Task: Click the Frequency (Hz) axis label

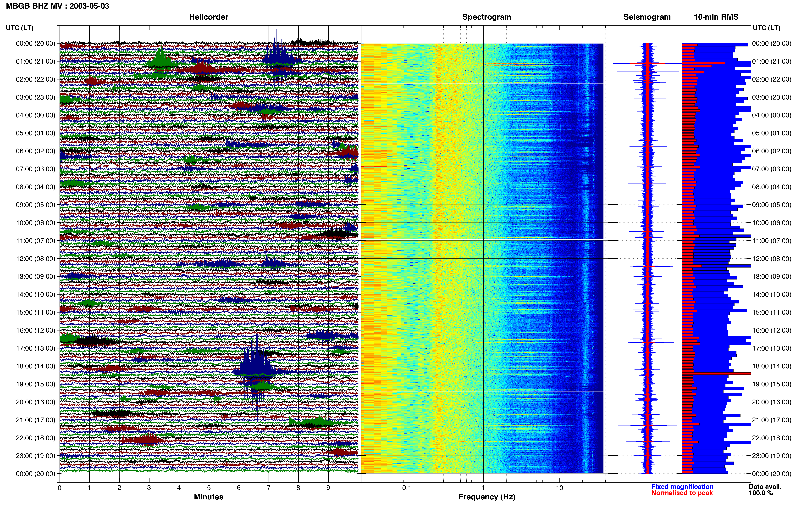Action: (x=487, y=497)
